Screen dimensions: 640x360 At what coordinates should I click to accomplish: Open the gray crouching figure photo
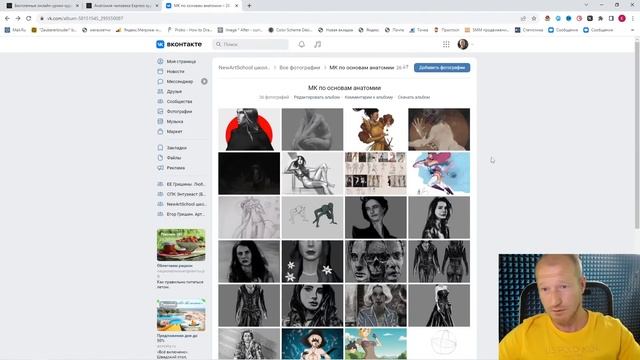[x=312, y=129]
